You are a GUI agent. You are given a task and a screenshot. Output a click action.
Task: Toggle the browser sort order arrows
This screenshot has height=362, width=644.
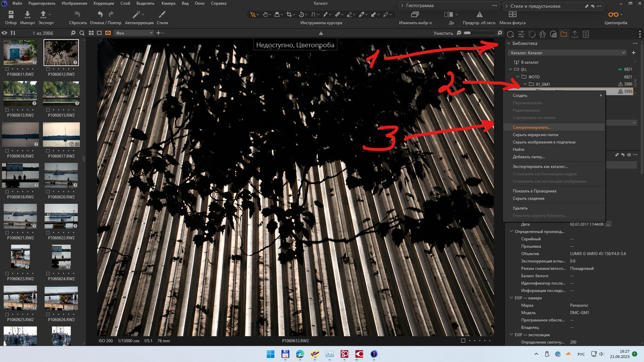click(x=13, y=33)
